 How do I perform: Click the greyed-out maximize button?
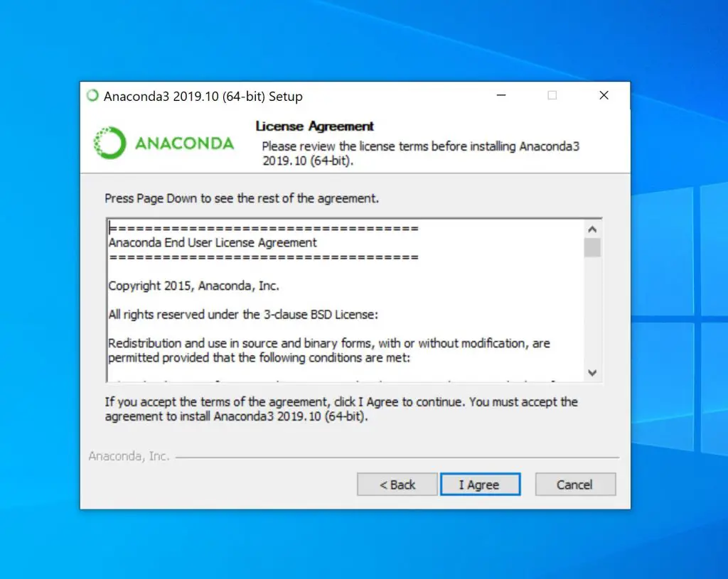coord(552,96)
